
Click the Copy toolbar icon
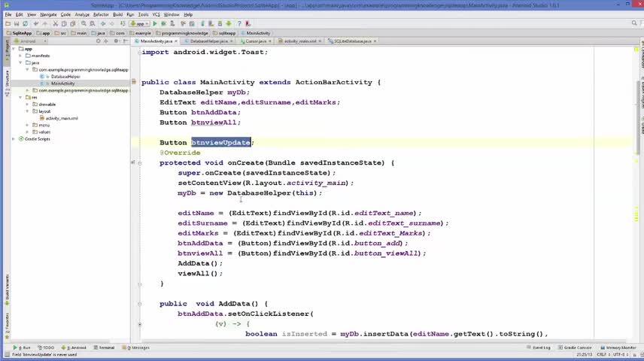pyautogui.click(x=64, y=24)
